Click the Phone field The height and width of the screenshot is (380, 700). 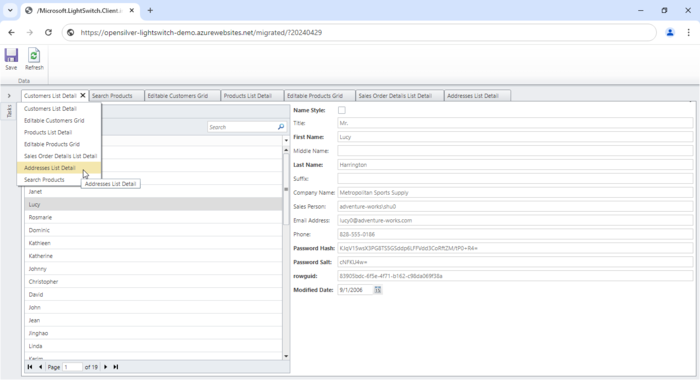coord(515,234)
